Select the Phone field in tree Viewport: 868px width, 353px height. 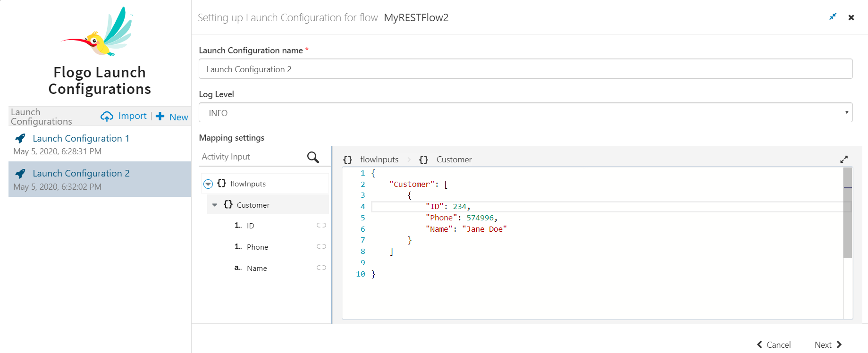[257, 247]
